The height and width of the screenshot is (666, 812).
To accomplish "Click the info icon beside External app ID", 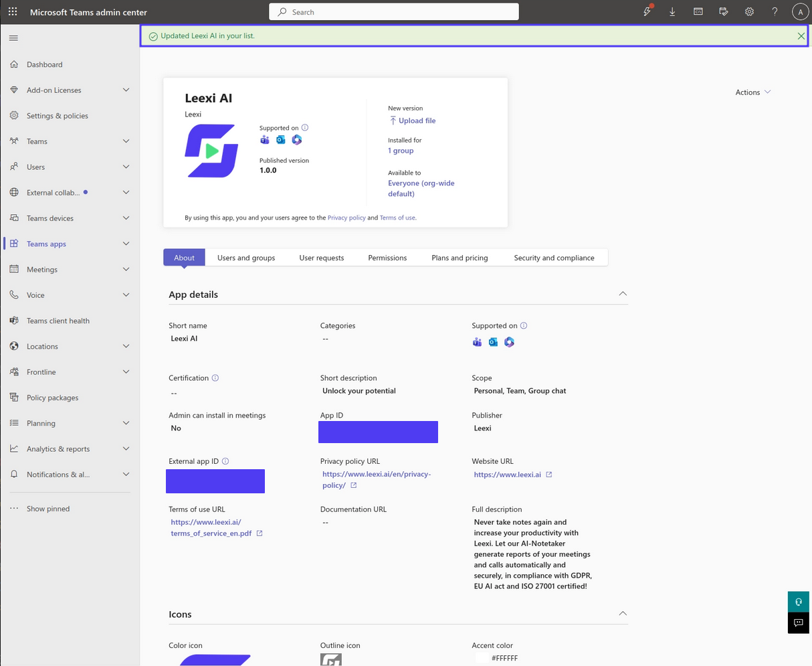I will [225, 461].
